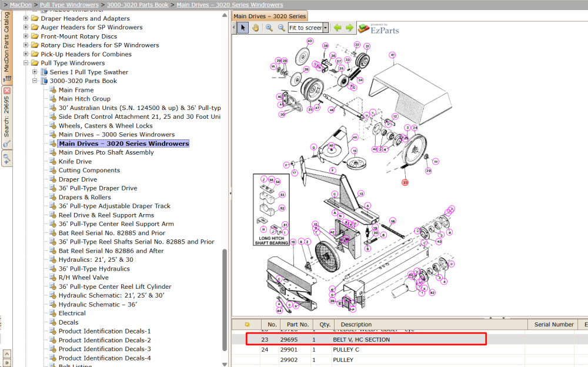This screenshot has width=588, height=367.
Task: Open the Knife Drive tree page
Action: coord(75,161)
